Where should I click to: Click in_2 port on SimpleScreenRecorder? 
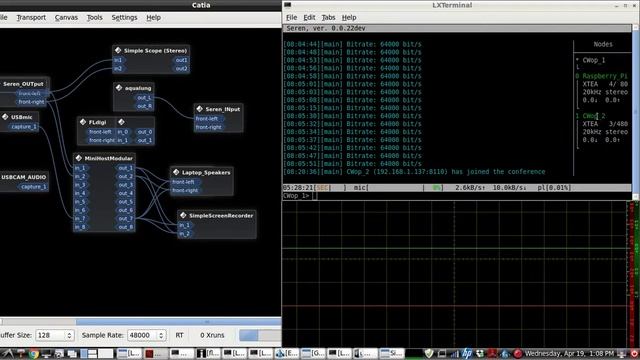[x=184, y=234]
